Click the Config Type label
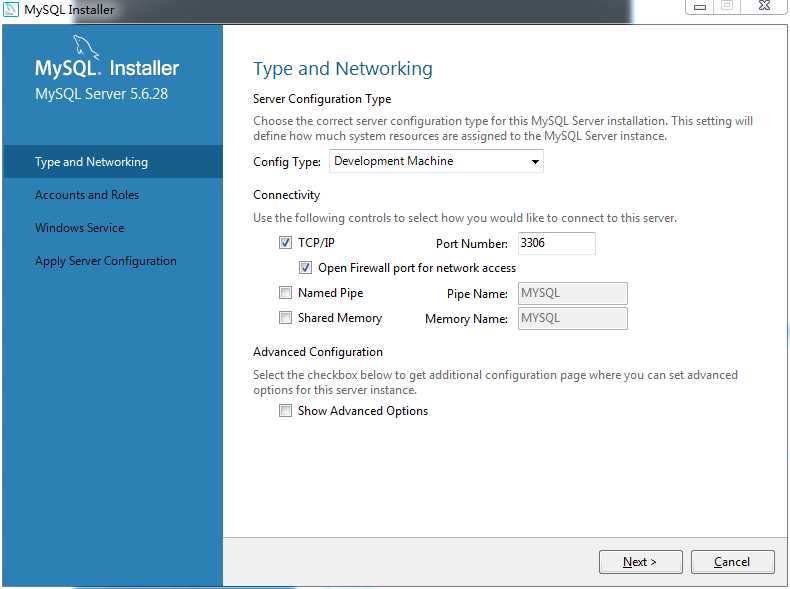 (x=287, y=162)
